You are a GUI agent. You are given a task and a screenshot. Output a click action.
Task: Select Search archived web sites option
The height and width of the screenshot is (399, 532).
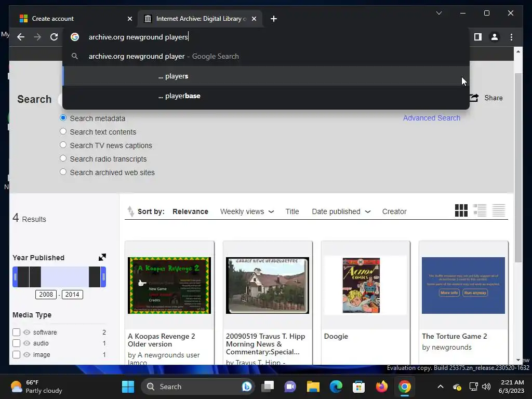tap(63, 172)
